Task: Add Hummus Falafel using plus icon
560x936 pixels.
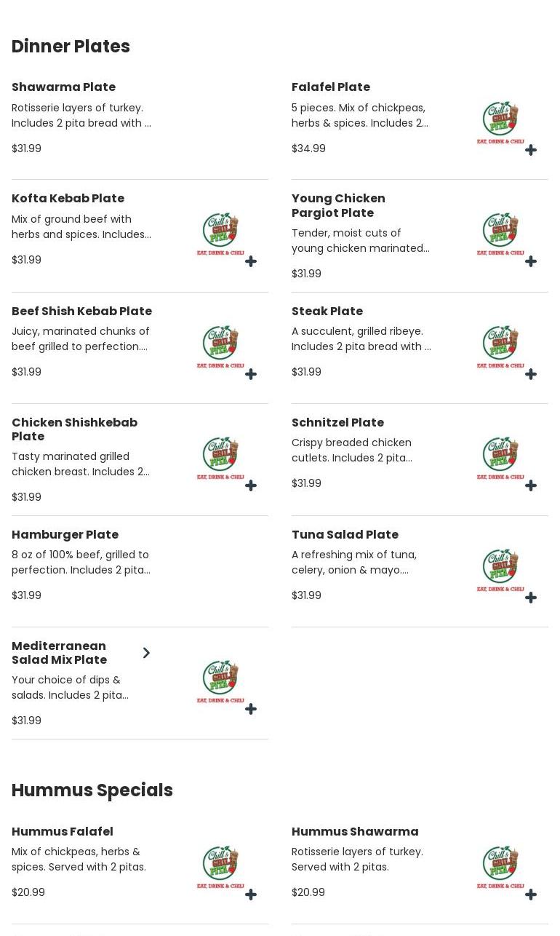Action: pyautogui.click(x=251, y=895)
